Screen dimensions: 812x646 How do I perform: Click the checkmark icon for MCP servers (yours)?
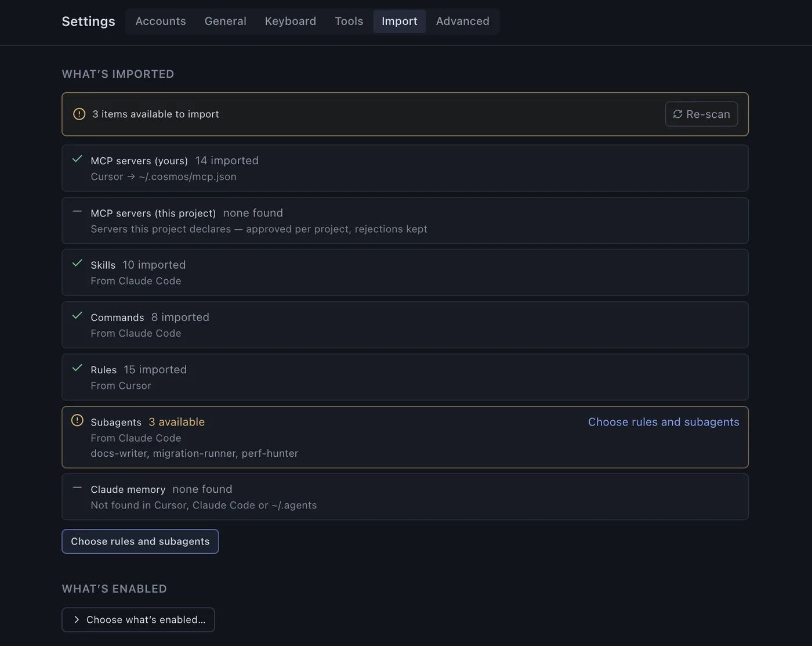[77, 159]
